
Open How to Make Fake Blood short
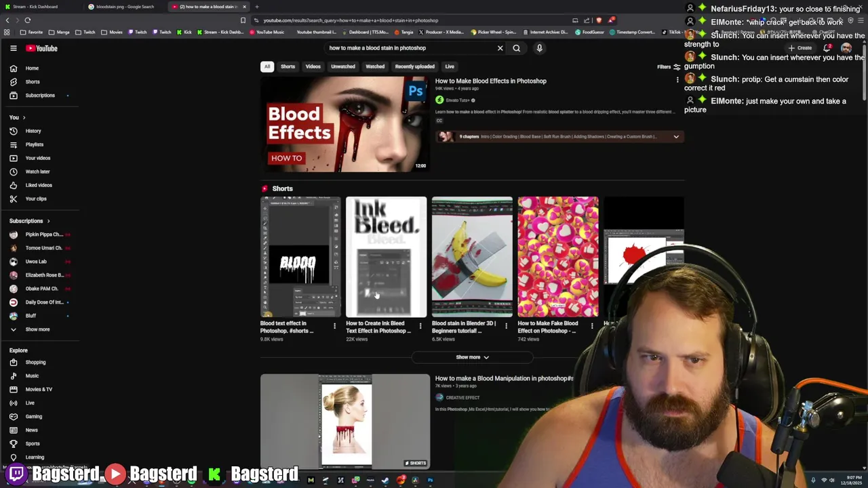(558, 257)
